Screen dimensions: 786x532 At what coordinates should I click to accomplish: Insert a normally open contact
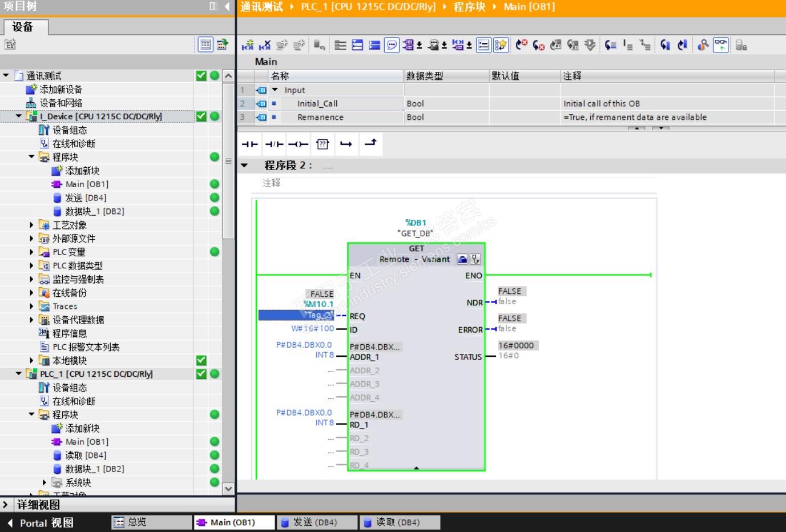249,144
